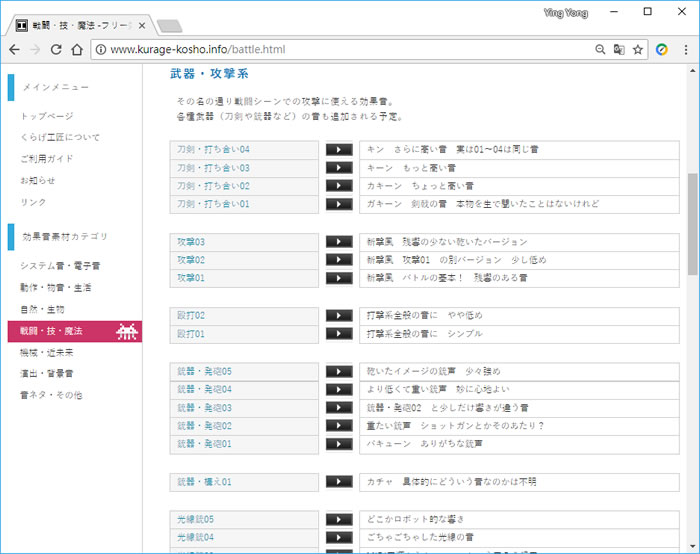This screenshot has width=700, height=554.
Task: Click the zoom magnifier icon in address bar
Action: (x=600, y=49)
